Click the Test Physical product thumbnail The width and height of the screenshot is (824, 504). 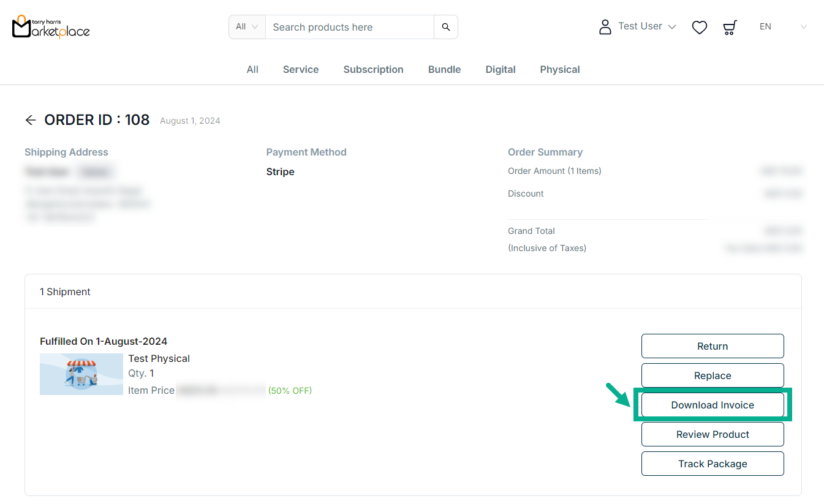coord(81,374)
